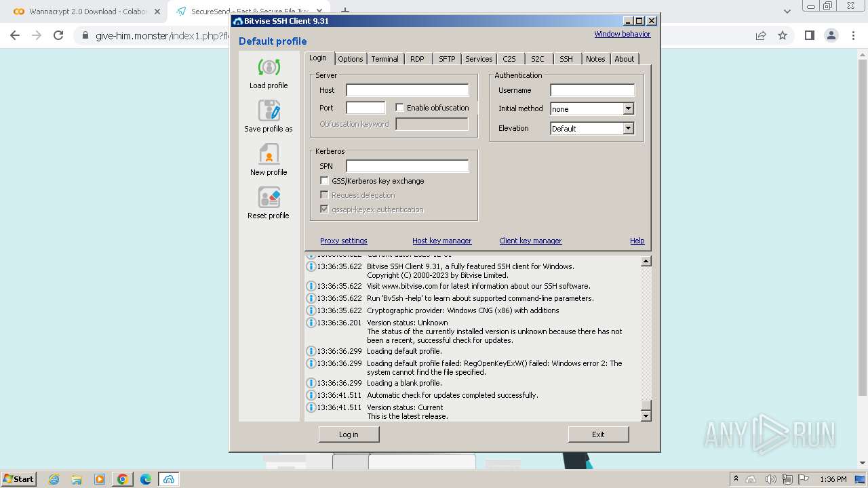Click the Exit button
Viewport: 868px width, 488px height.
coord(598,434)
